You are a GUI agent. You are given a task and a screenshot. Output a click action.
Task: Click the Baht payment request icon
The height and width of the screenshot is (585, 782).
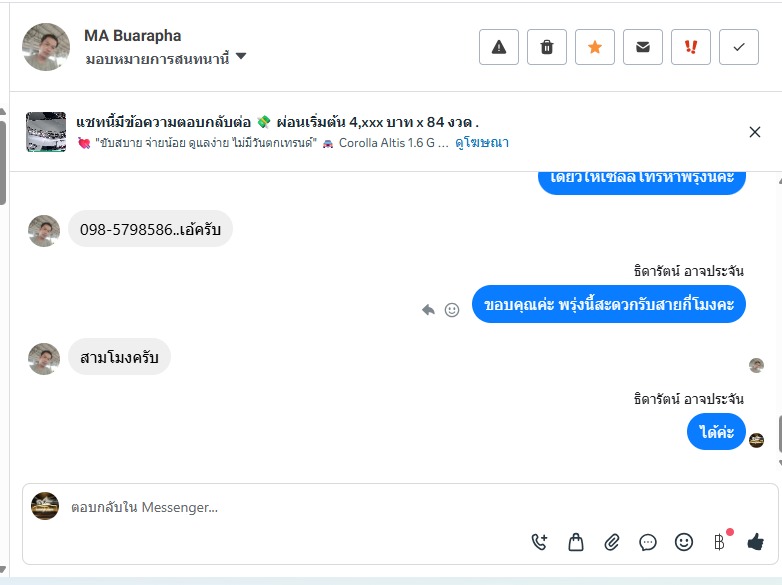[719, 542]
